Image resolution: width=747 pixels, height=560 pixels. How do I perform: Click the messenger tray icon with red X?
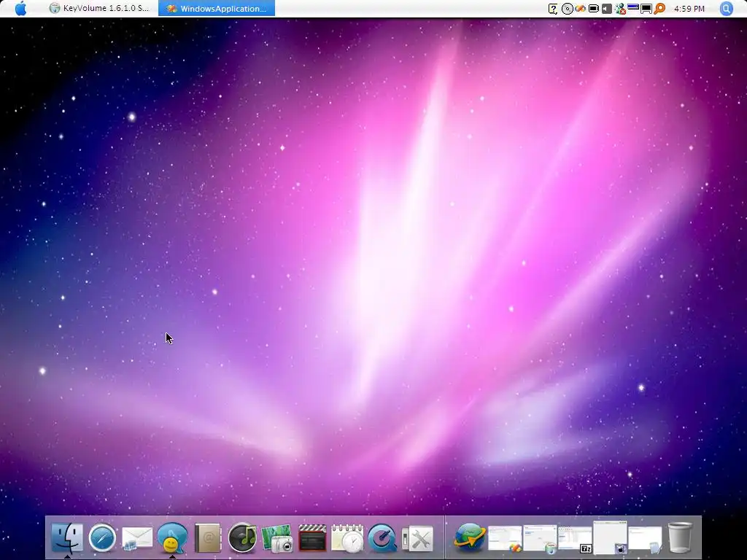[620, 9]
